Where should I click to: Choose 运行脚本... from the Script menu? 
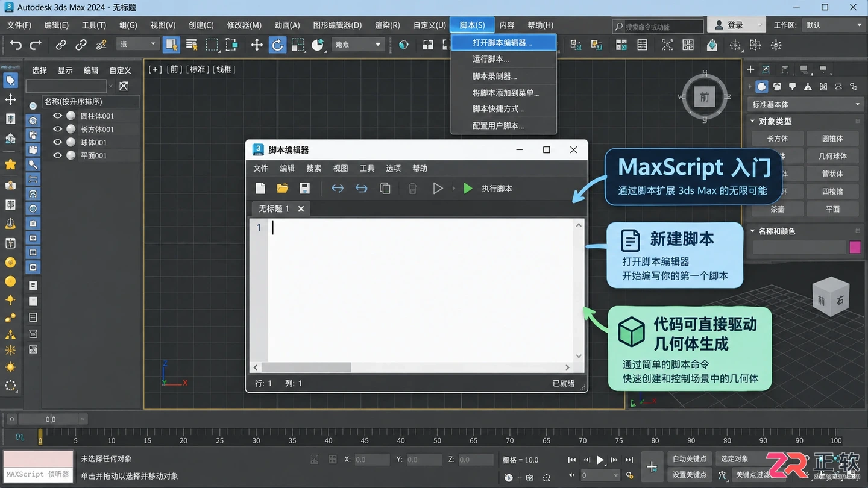(503, 59)
